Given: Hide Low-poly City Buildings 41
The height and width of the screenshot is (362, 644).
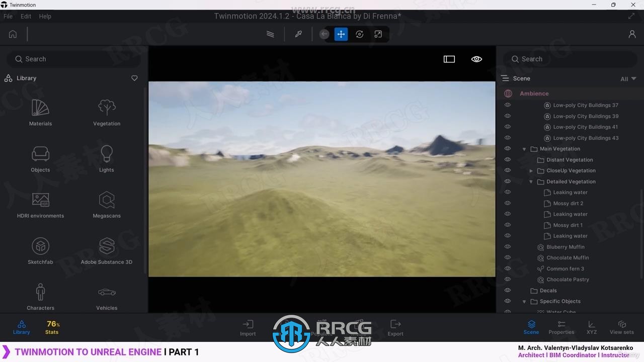Looking at the screenshot, I should pos(508,127).
